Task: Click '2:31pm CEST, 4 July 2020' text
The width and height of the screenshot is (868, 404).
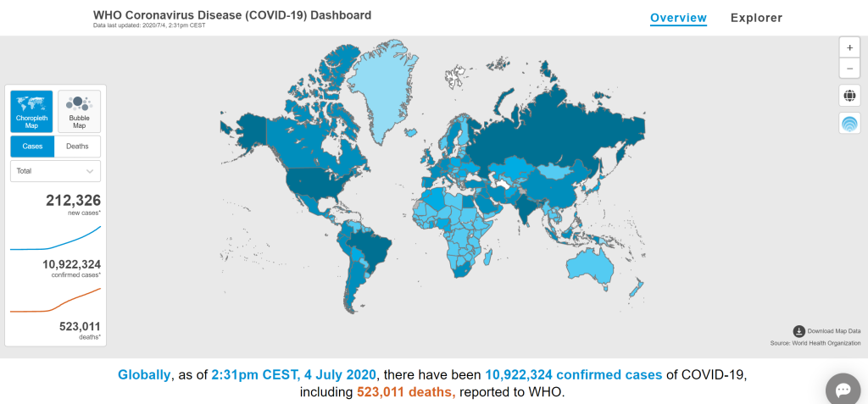Action: [x=294, y=374]
